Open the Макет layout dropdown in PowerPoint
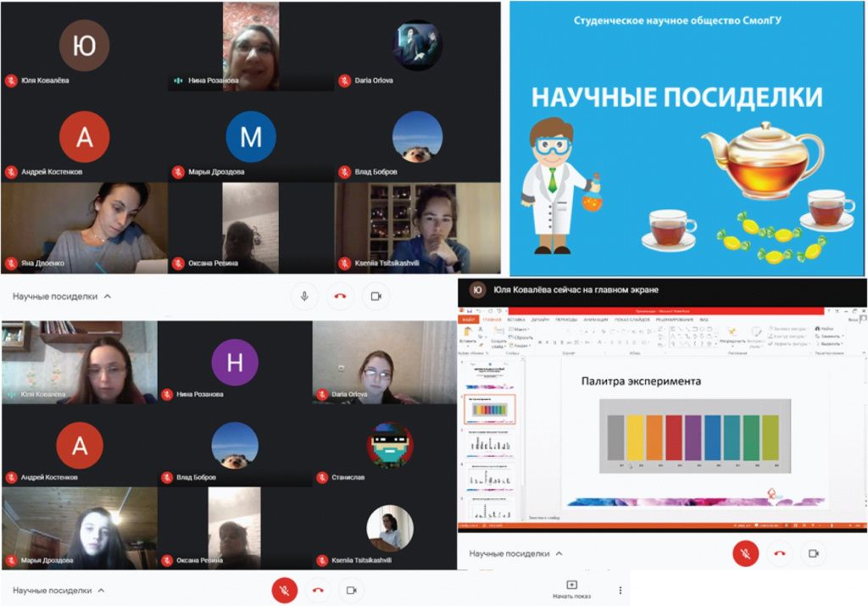 [520, 330]
